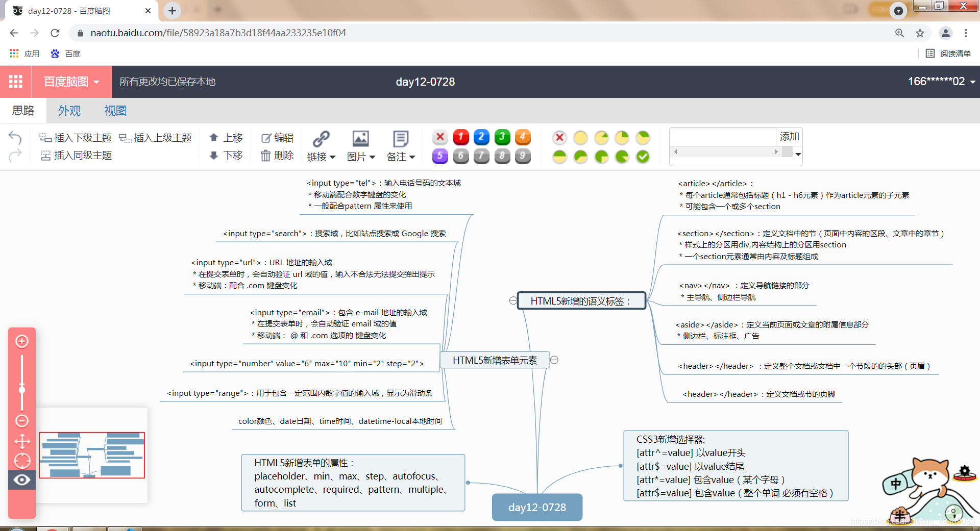
Task: Set priority 1 red badge
Action: click(461, 137)
